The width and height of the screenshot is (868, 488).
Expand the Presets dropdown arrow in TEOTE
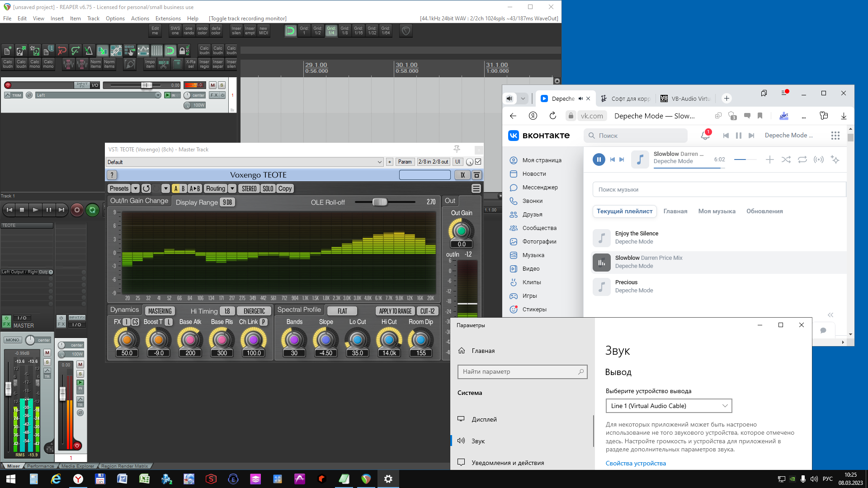tap(135, 188)
